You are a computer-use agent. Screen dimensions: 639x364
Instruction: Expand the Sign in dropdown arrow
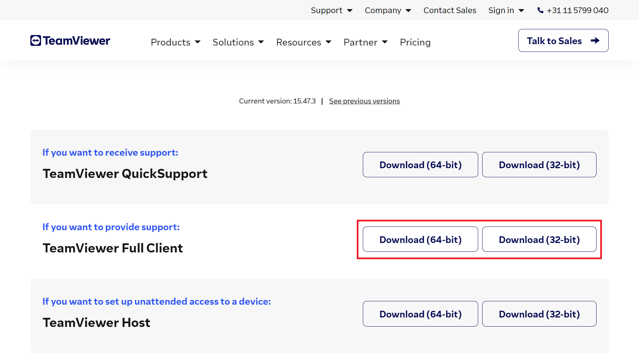click(521, 10)
